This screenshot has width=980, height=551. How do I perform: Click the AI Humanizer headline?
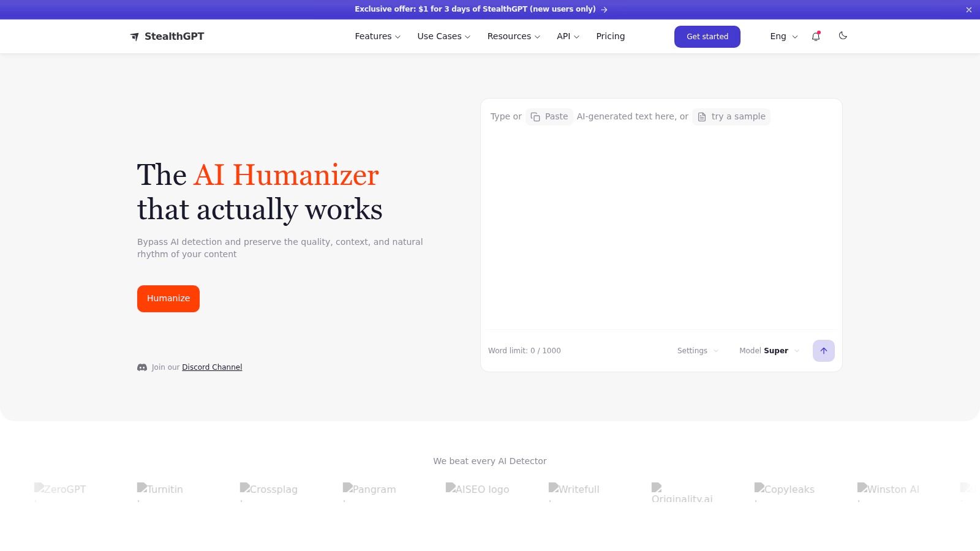pos(287,175)
